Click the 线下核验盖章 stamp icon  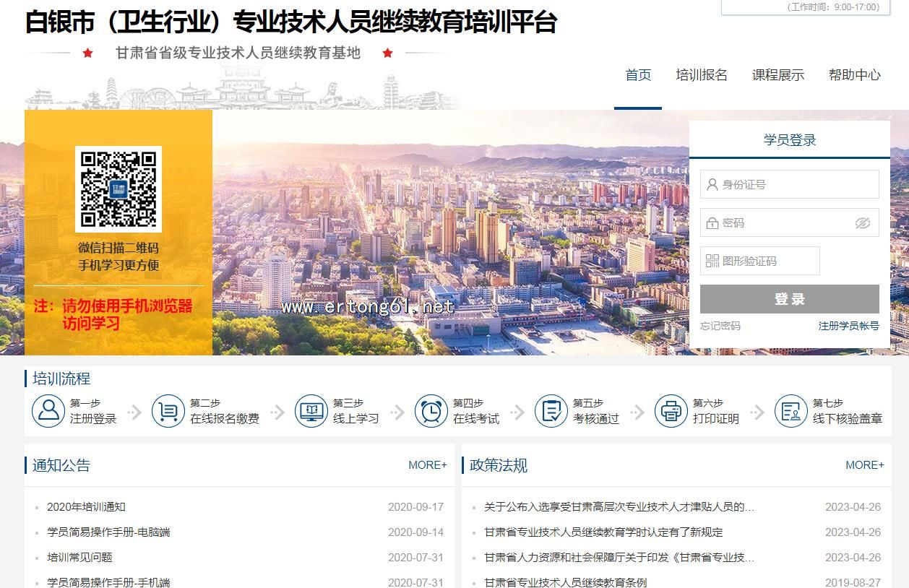791,411
